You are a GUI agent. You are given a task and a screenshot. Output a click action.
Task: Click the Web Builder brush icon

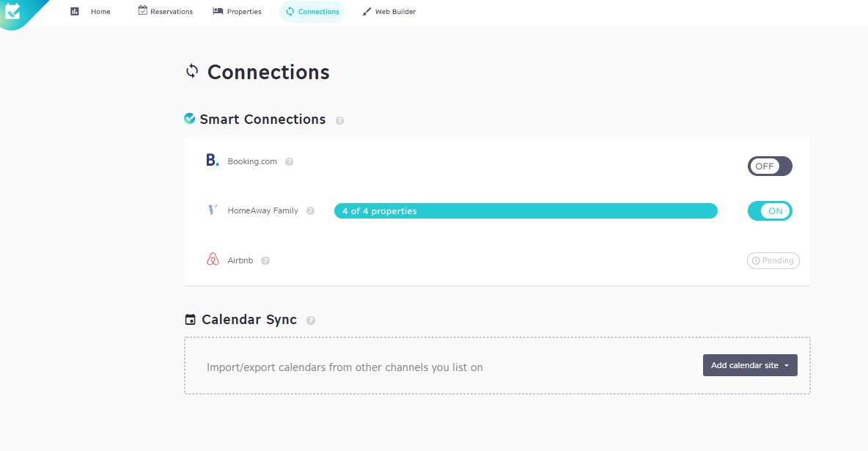point(367,12)
